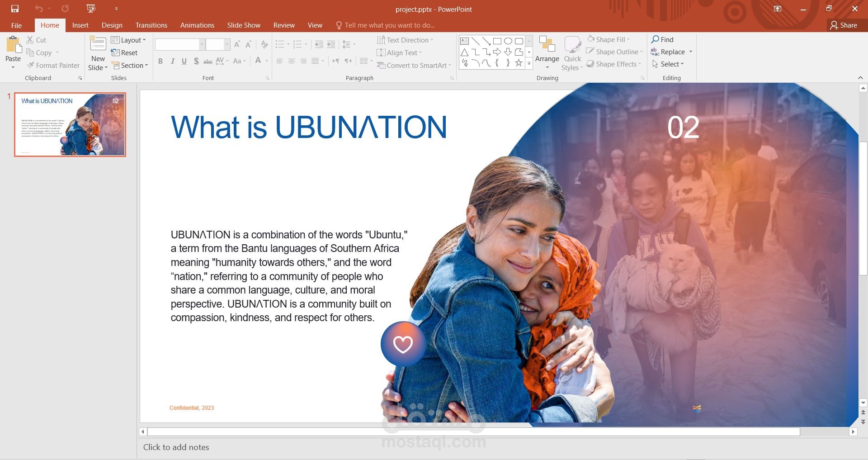
Task: Select slide 1 thumbnail in the panel
Action: [x=70, y=124]
